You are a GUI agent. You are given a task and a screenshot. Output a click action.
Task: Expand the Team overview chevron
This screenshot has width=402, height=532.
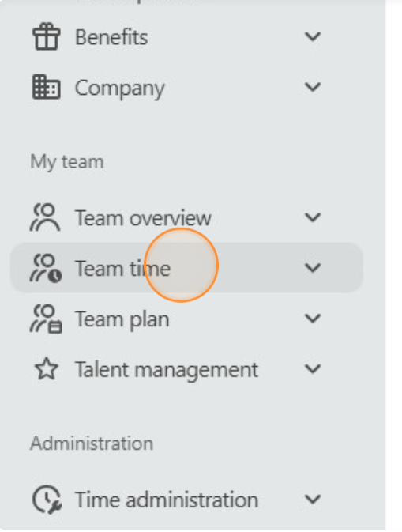pos(313,217)
